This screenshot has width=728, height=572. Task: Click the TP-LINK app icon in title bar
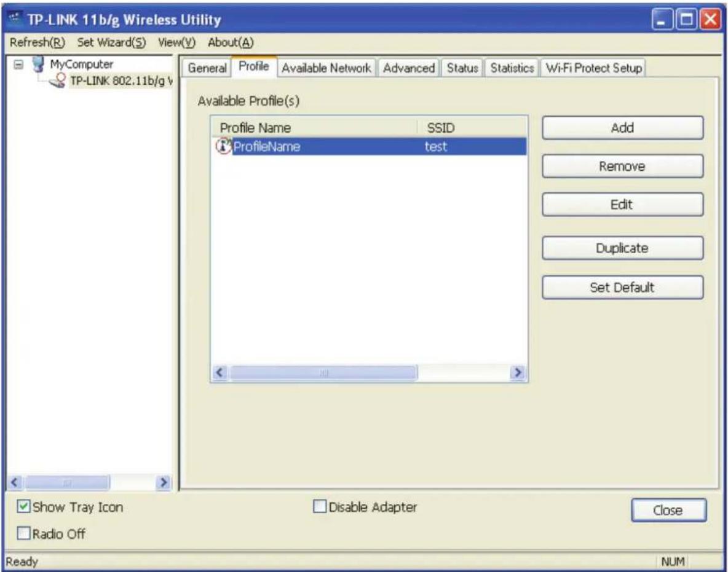point(15,19)
